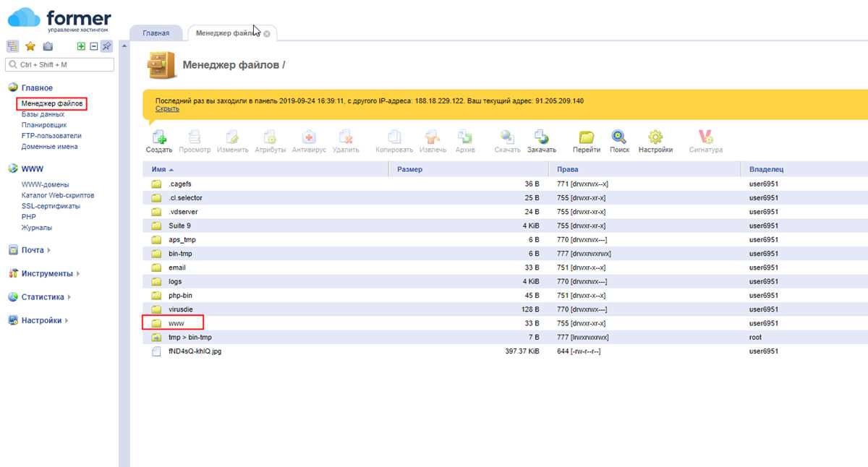Sort by the Размер column header
This screenshot has width=868, height=467.
pos(469,169)
